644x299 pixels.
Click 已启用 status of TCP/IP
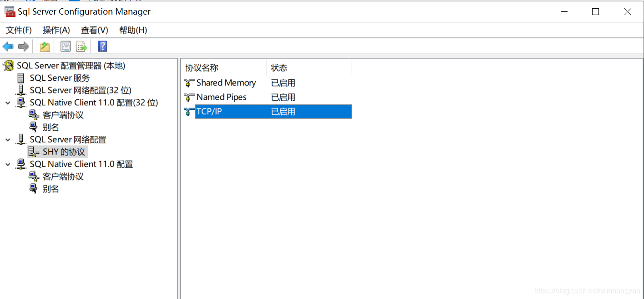coord(283,112)
